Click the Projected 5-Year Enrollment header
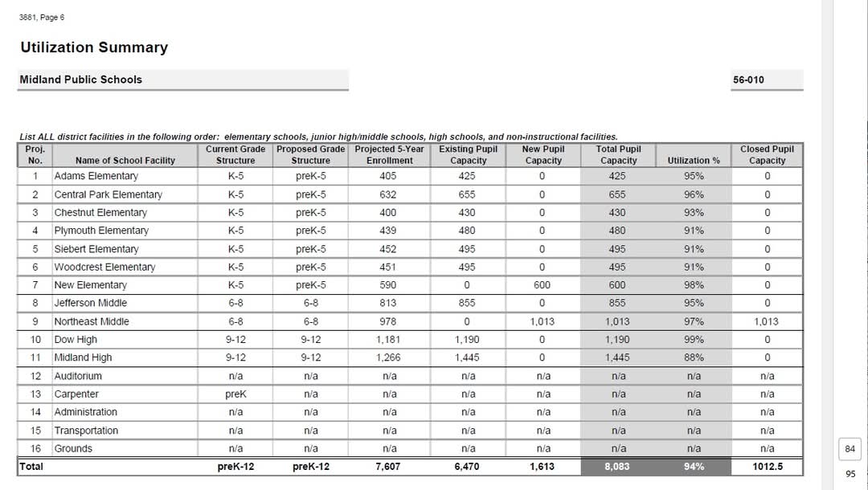 click(389, 155)
